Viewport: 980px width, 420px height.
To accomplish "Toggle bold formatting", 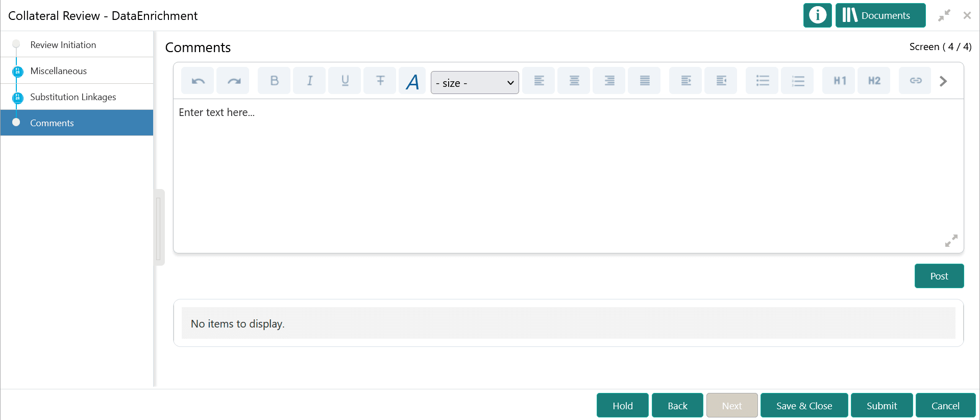I will pyautogui.click(x=274, y=81).
